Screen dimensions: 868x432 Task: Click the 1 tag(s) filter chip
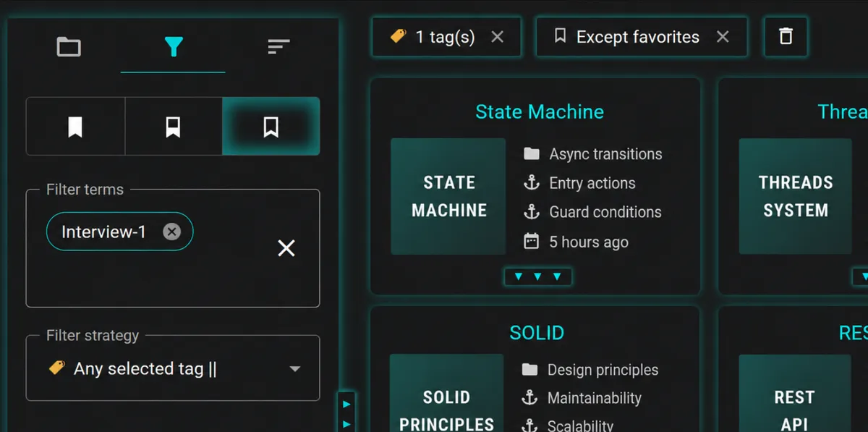tap(446, 37)
